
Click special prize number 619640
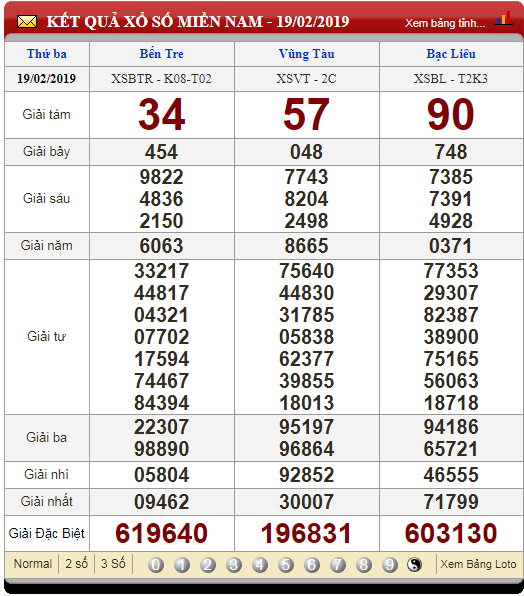pyautogui.click(x=161, y=533)
